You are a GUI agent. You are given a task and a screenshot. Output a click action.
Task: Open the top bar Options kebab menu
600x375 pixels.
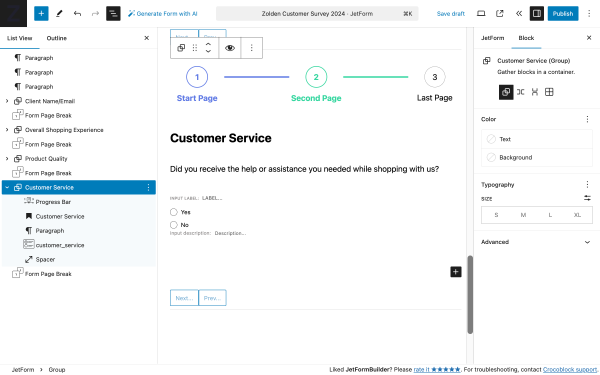click(x=589, y=13)
